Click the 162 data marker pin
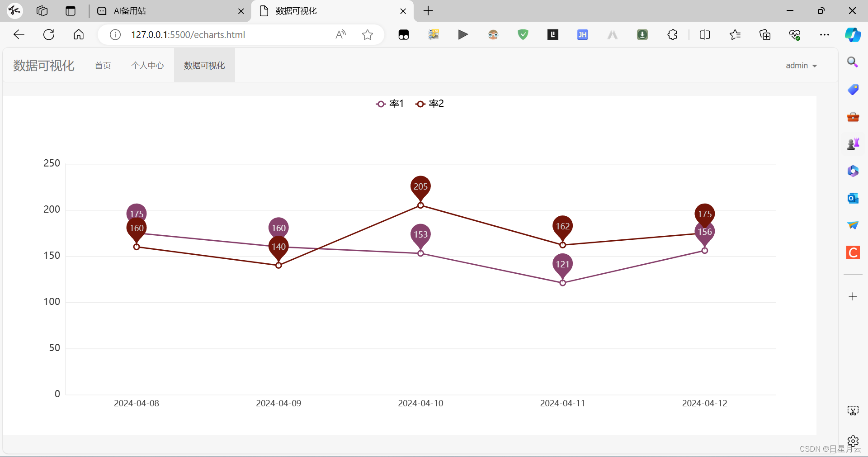Viewport: 868px width, 457px height. point(562,228)
